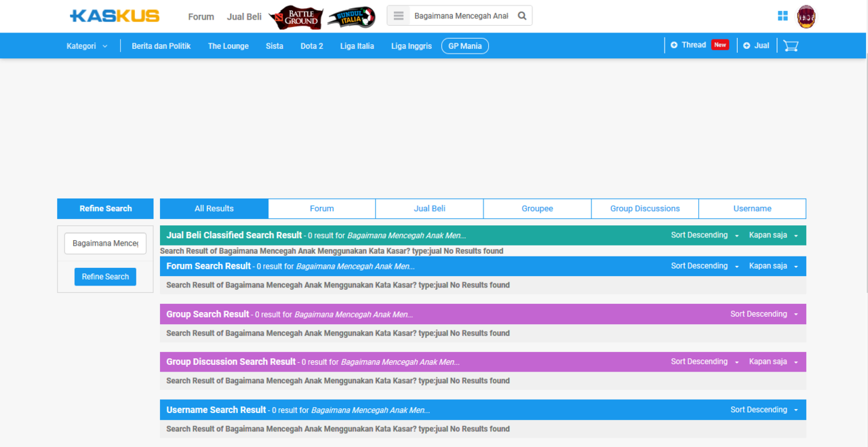Click the Username Search Result heading
The image size is (868, 447).
216,410
